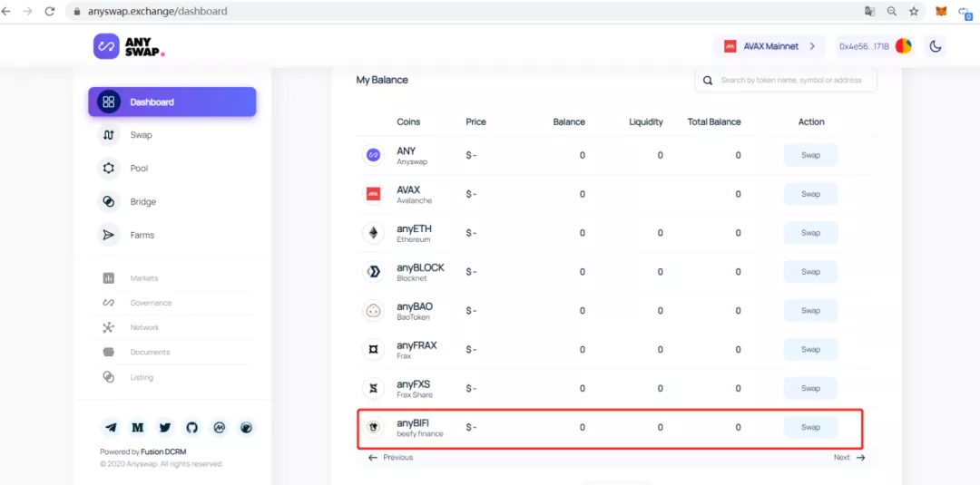Go to Next page

click(x=849, y=458)
